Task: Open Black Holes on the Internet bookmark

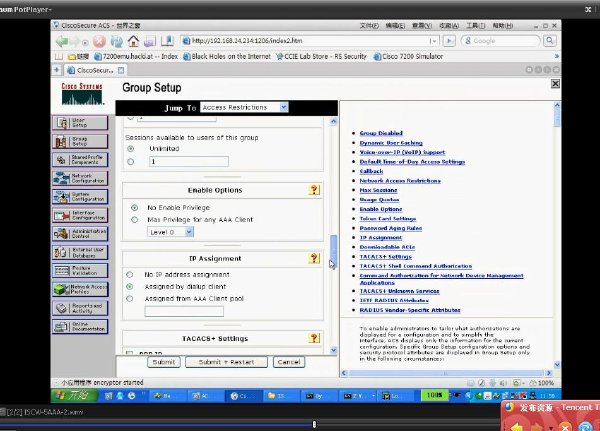Action: coord(227,56)
